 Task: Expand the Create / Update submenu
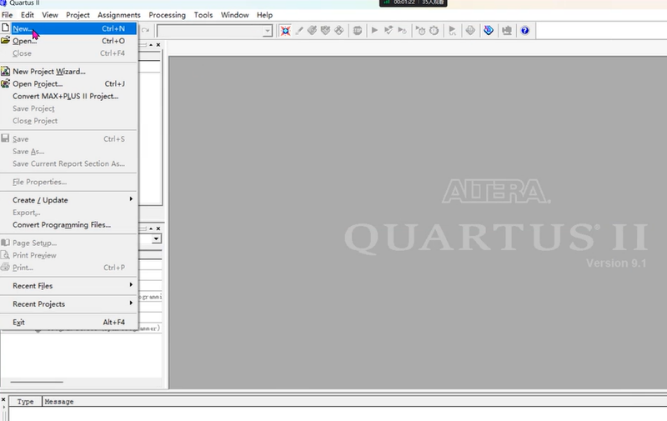coord(69,200)
